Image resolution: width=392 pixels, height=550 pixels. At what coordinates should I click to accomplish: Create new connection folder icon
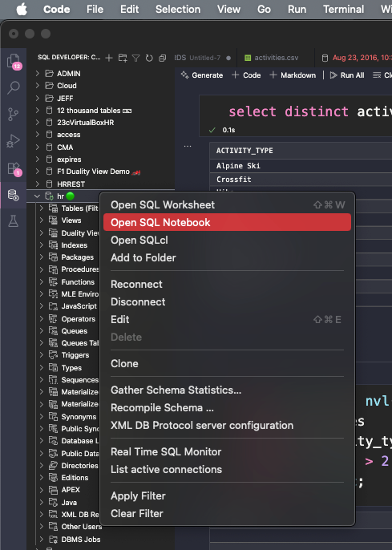(123, 58)
